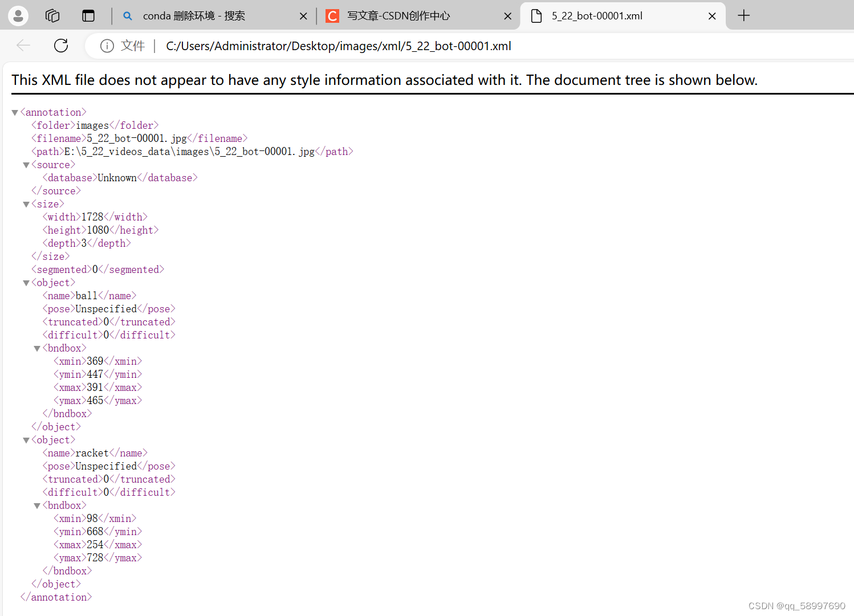Collapse the racket object's bndbox node

pyautogui.click(x=37, y=506)
